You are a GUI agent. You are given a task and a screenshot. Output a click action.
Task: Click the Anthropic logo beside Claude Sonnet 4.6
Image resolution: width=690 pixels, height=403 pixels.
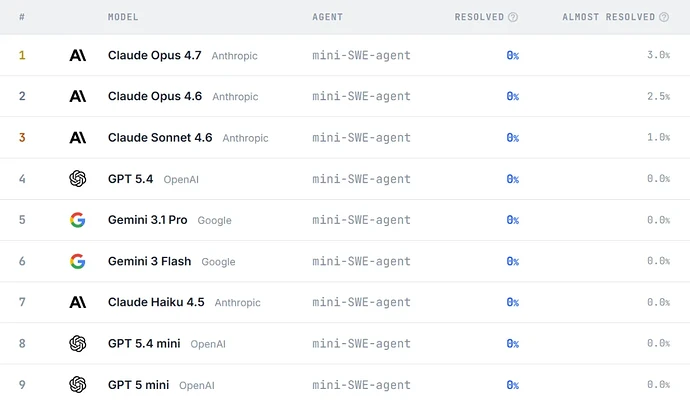click(x=77, y=138)
